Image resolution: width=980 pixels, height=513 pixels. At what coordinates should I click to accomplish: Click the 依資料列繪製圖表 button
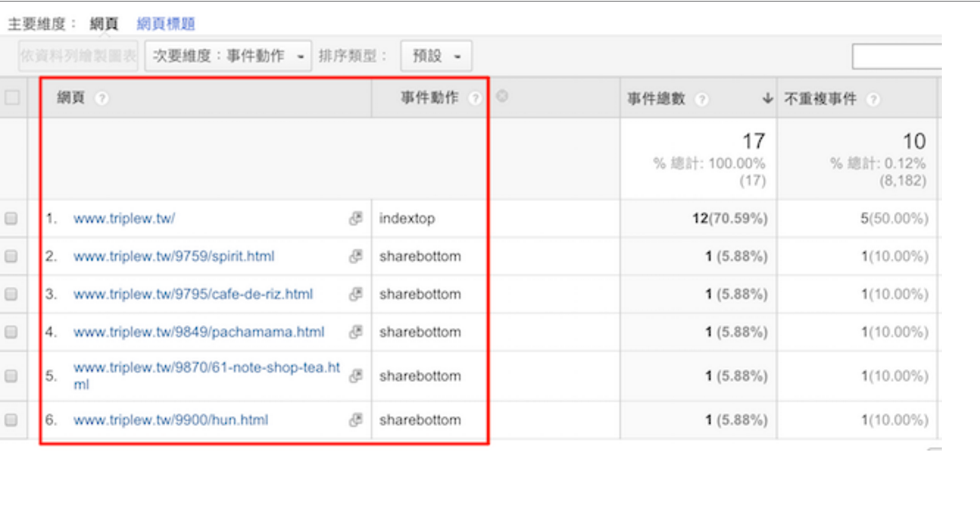(x=78, y=56)
